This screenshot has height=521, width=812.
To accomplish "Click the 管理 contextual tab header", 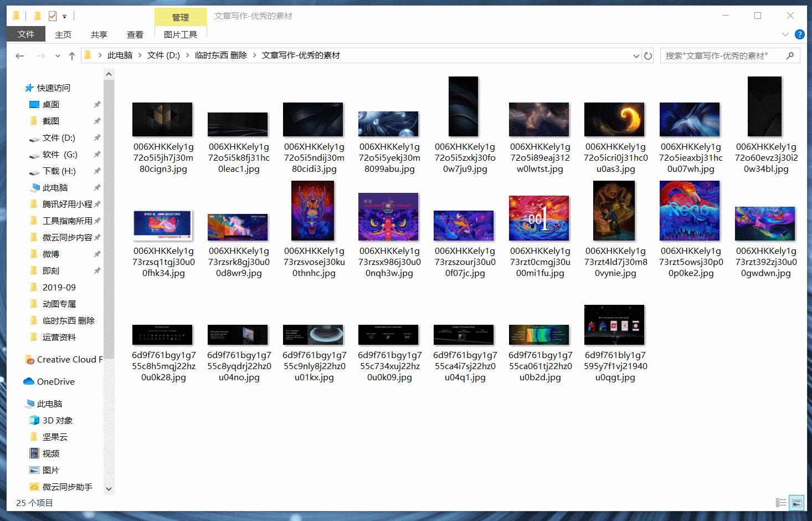I will pyautogui.click(x=181, y=17).
